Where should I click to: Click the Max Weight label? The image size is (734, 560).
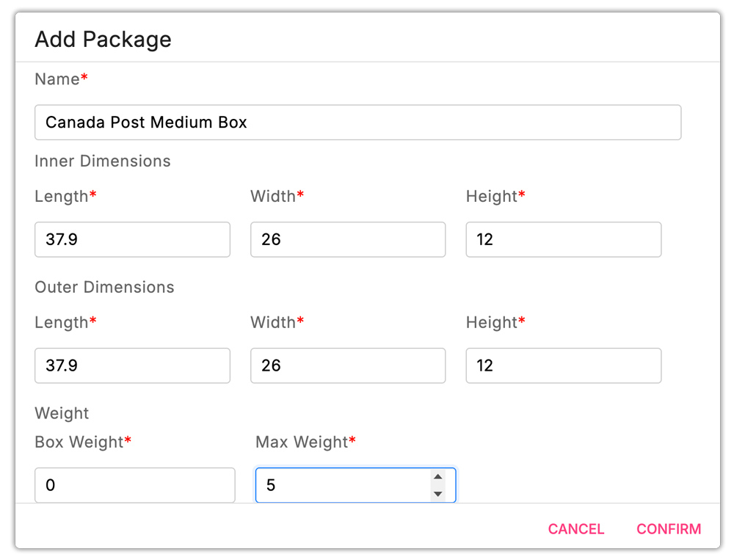tap(305, 442)
